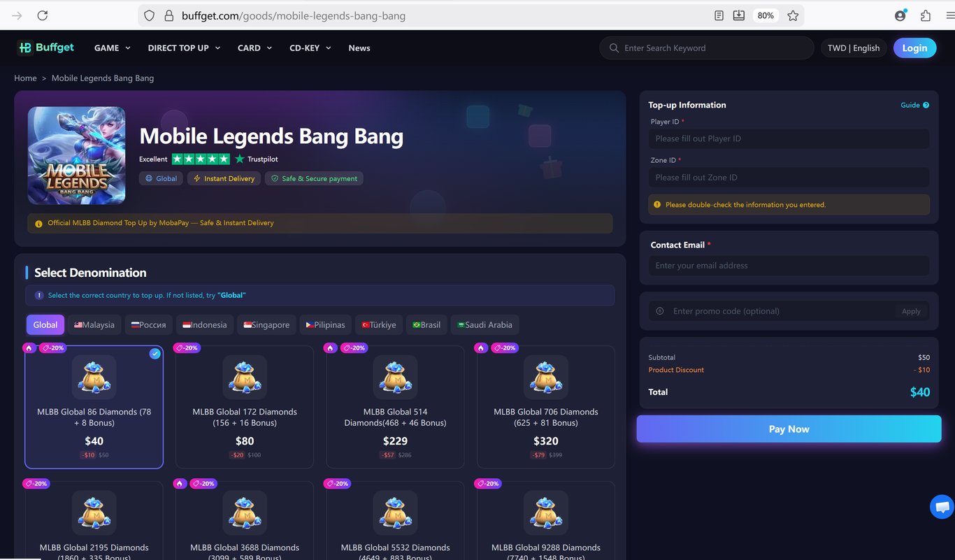The height and width of the screenshot is (560, 955).
Task: Click the diamond bag icon for 3688 Diamonds
Action: pyautogui.click(x=245, y=512)
